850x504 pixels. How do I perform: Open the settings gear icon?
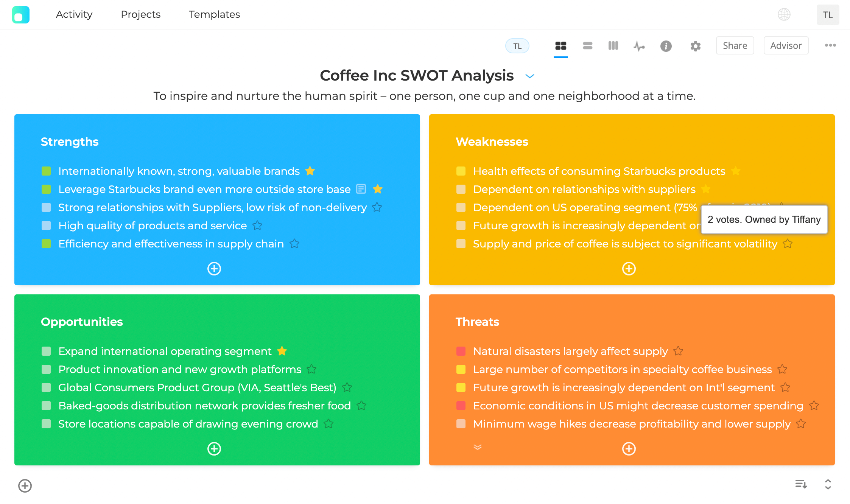coord(695,46)
